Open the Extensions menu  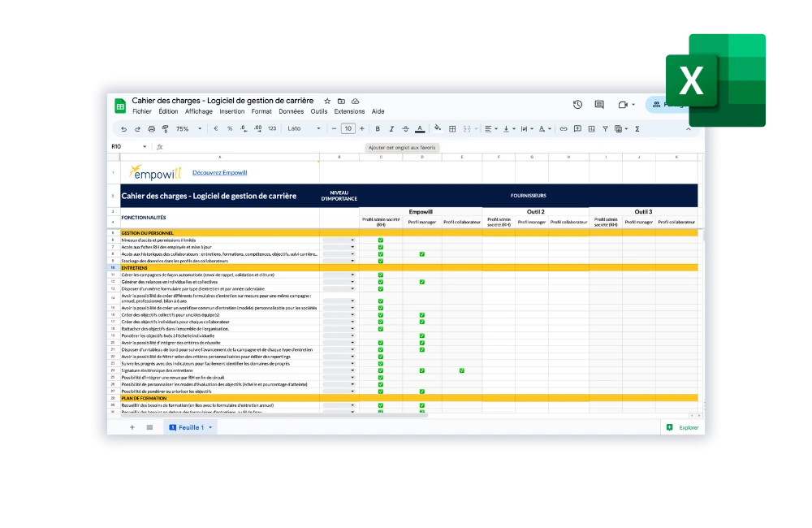click(349, 111)
